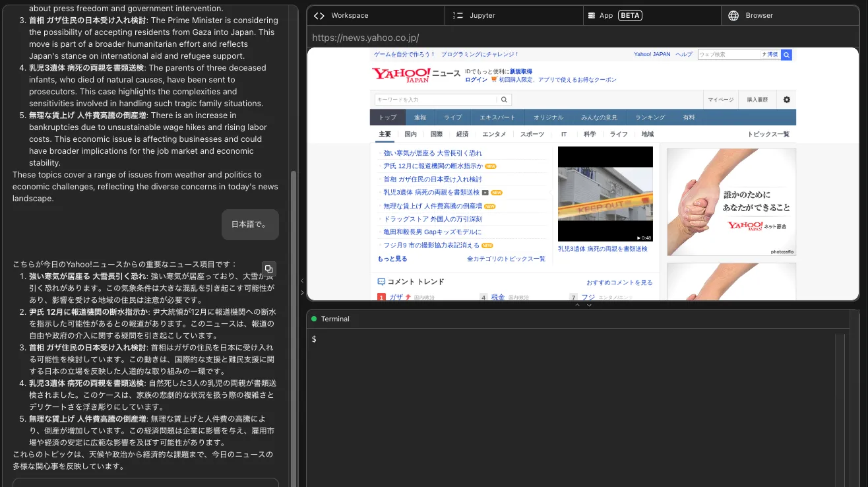This screenshot has height=487, width=868.
Task: Collapse terminal using the down chevron
Action: point(589,305)
